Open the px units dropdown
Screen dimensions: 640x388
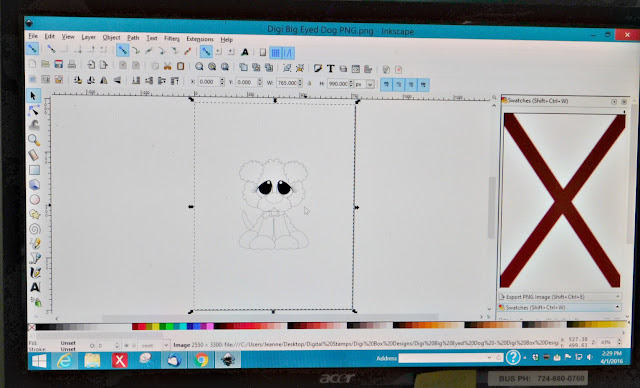[364, 84]
